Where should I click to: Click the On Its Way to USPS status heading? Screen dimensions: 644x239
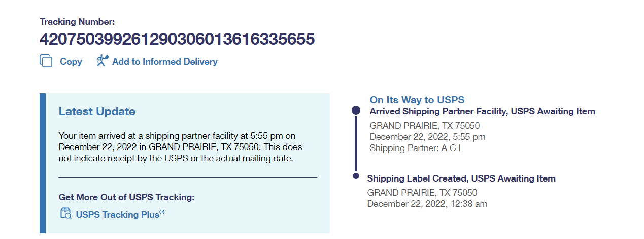pos(417,100)
